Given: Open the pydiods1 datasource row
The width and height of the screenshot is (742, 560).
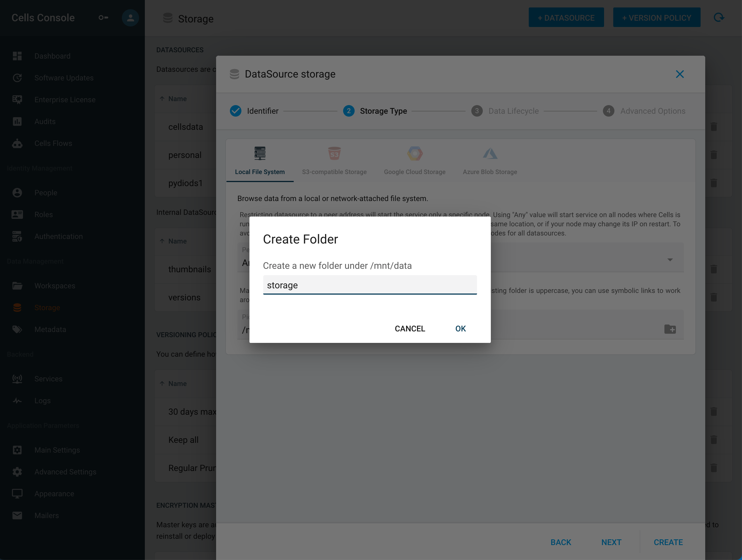Looking at the screenshot, I should pyautogui.click(x=186, y=183).
